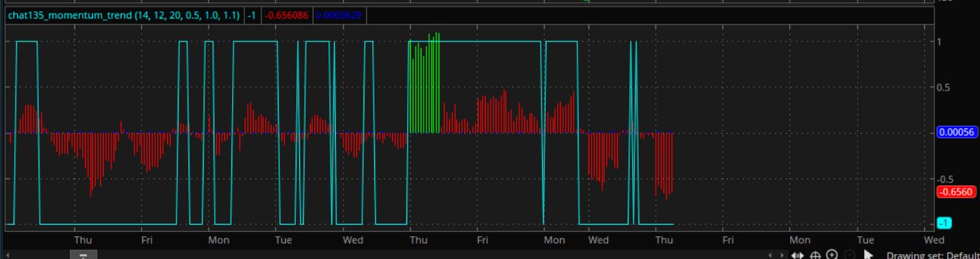
Task: Click the blue 0.00056 price axis bubble
Action: tap(956, 132)
